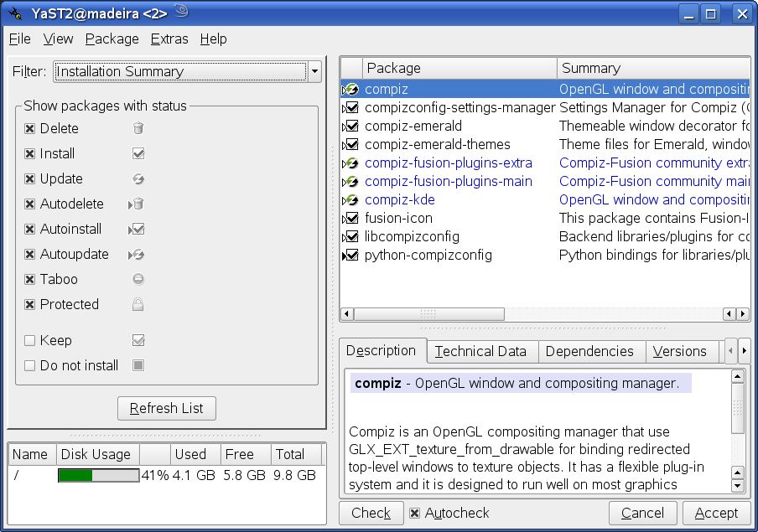The image size is (758, 532).
Task: Open the Filter dropdown arrow
Action: [314, 71]
